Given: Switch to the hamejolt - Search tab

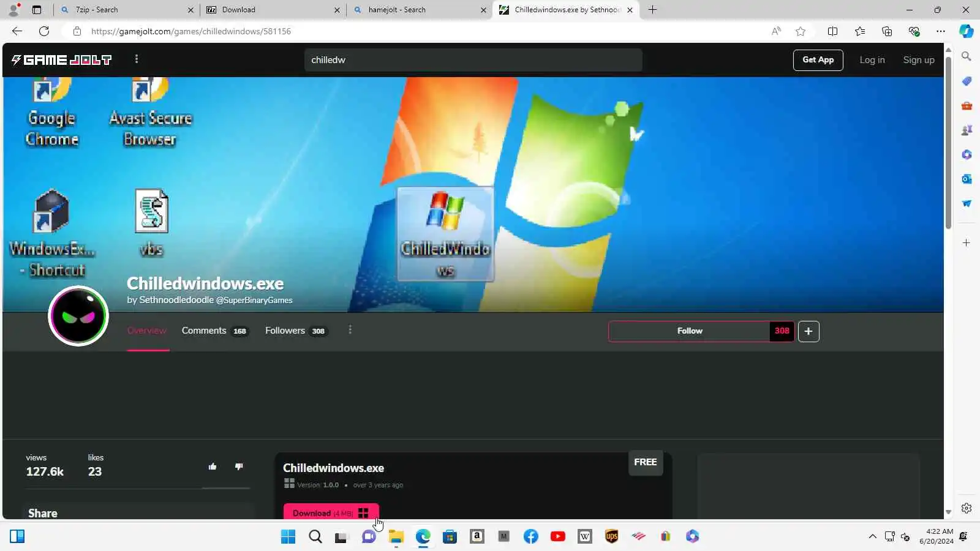Looking at the screenshot, I should coord(419,10).
